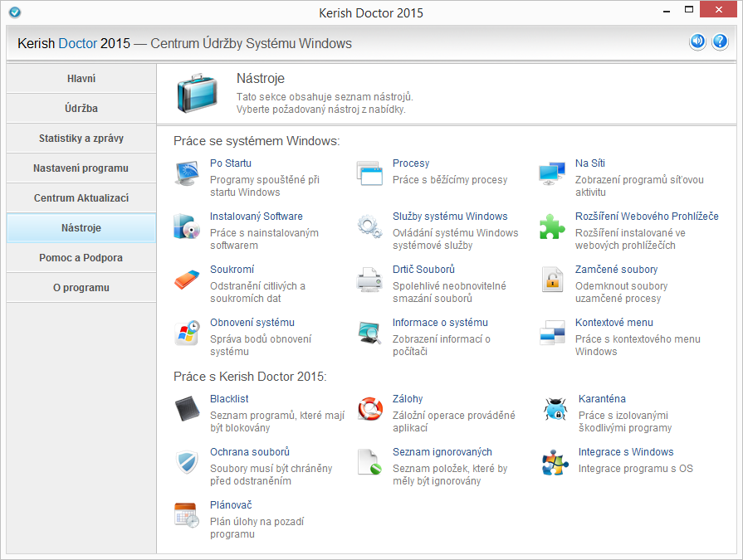Open the Soukromí link
The image size is (743, 560).
(x=232, y=270)
